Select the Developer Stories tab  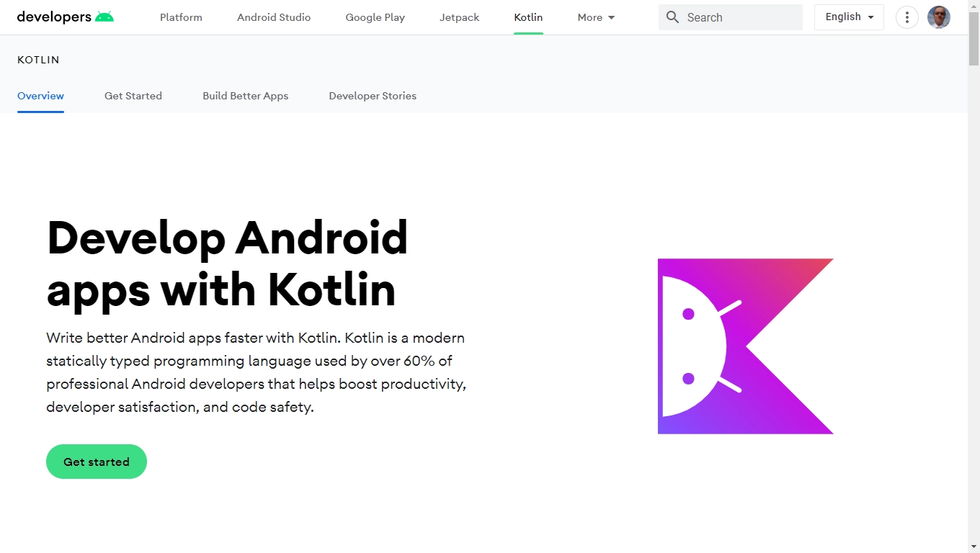tap(373, 96)
